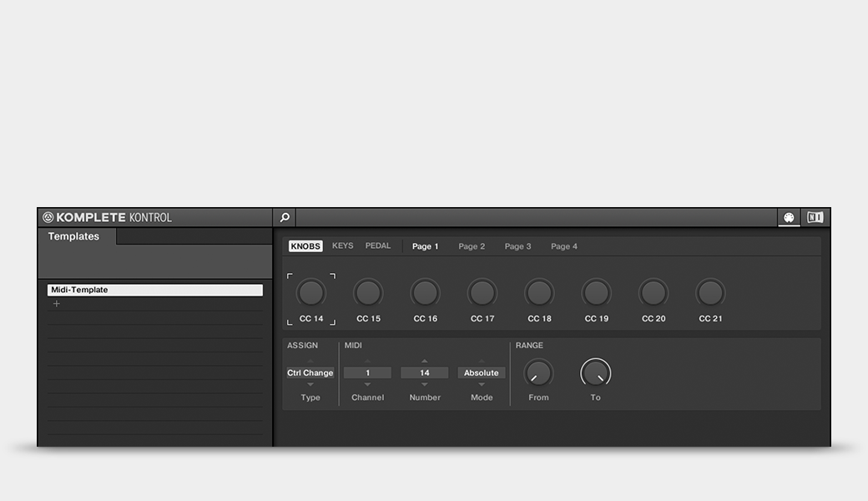Image resolution: width=868 pixels, height=501 pixels.
Task: Switch to the KNOBS section
Action: pos(305,245)
